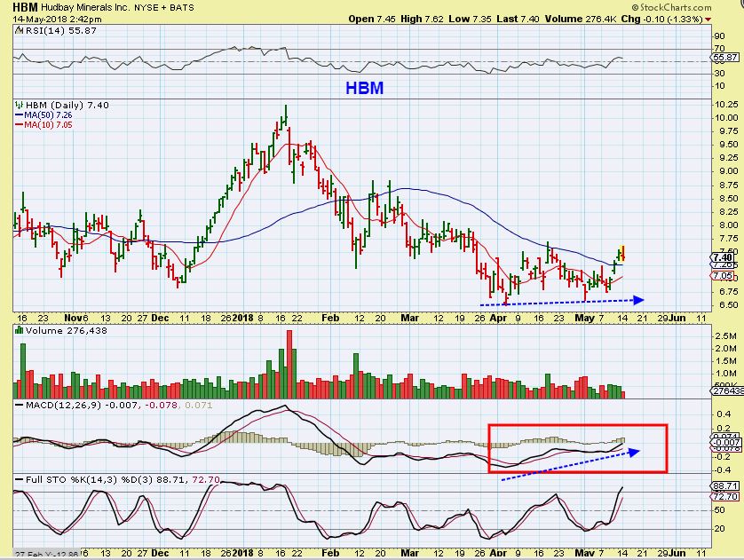Click the HBM ticker symbol in header
Image resolution: width=744 pixels, height=560 pixels.
click(x=26, y=7)
